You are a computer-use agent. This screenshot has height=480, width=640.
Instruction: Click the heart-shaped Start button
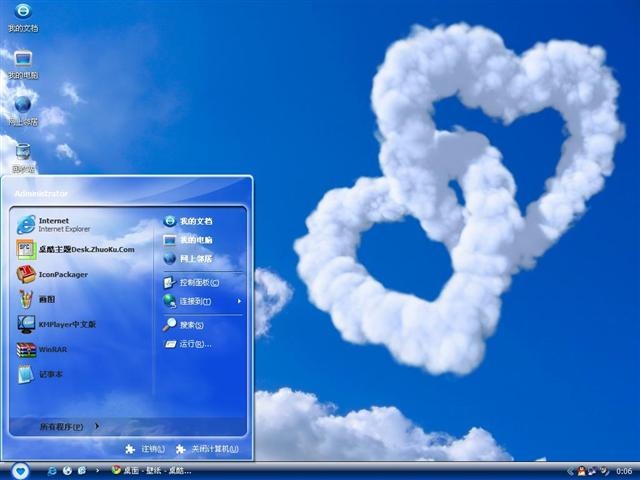pos(20,471)
